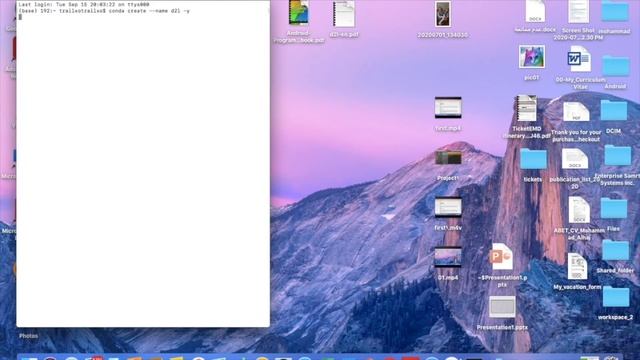Select the TicketEMD itinerary PDF icon
The height and width of the screenshot is (360, 640).
pos(527,108)
